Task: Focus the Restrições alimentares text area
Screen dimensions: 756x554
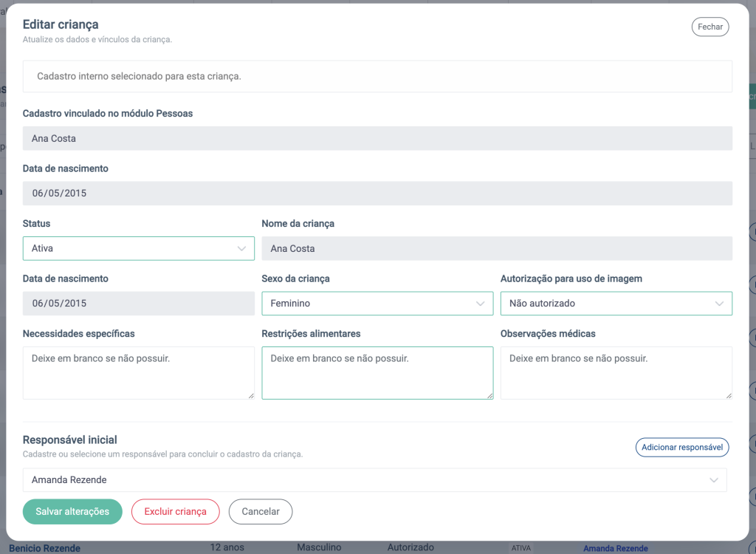Action: coord(377,373)
